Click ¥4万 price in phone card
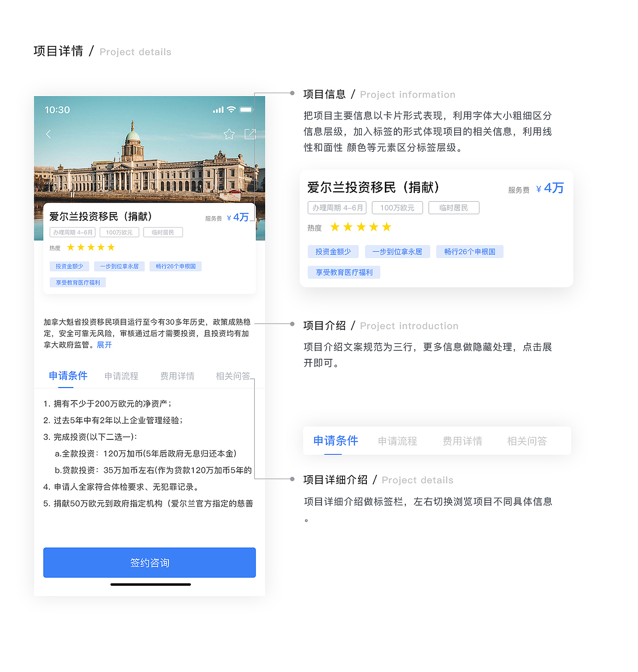Screen dimensions: 638x672 pos(238,218)
